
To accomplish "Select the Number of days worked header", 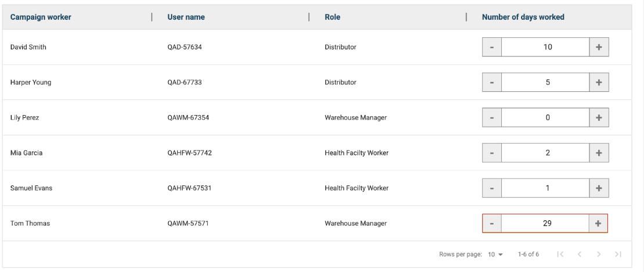I will click(x=523, y=17).
